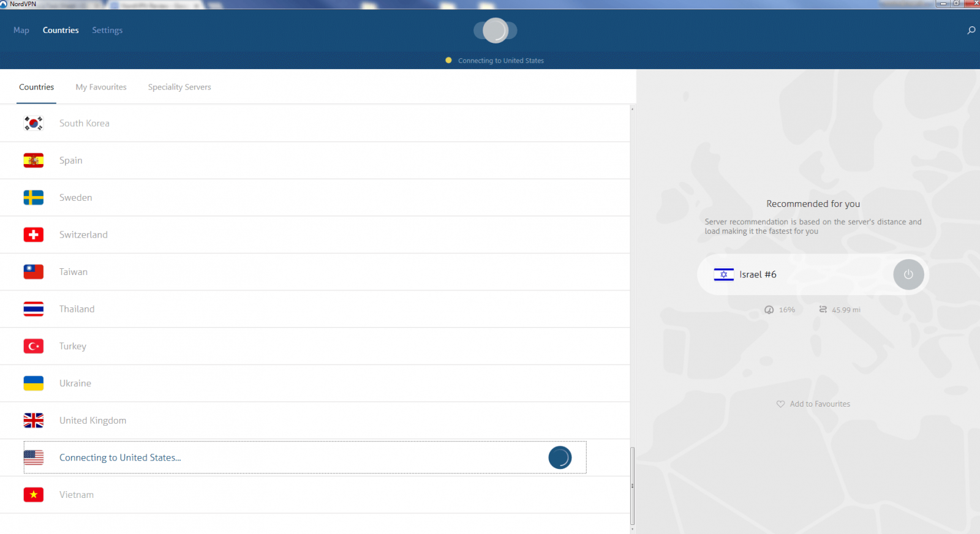Click the South Korea flag icon
Viewport: 980px width, 534px height.
34,123
